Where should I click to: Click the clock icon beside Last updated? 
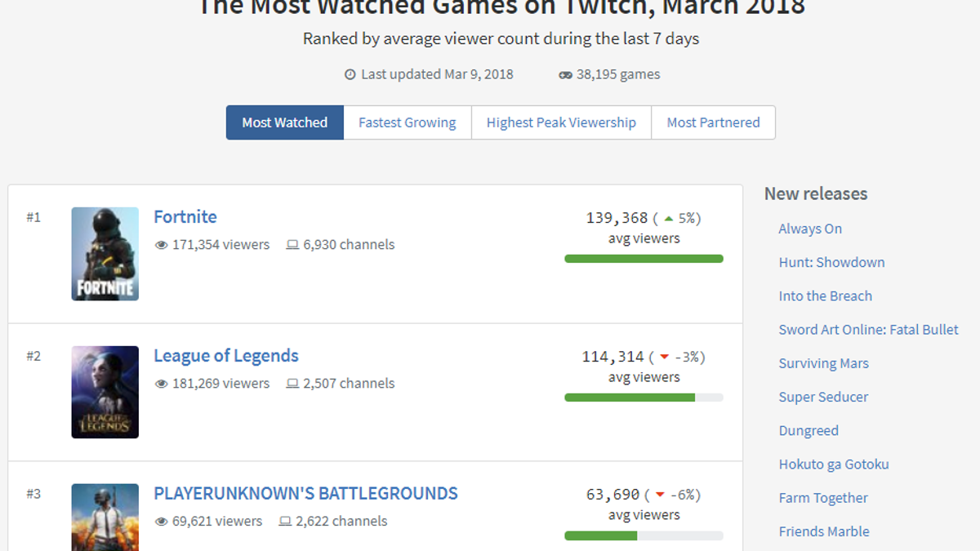click(x=350, y=74)
